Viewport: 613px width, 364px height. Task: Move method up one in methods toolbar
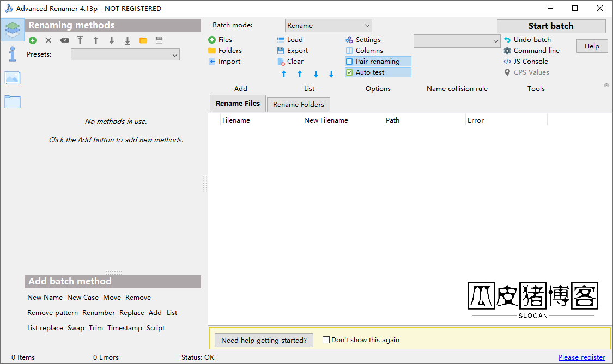tap(96, 40)
